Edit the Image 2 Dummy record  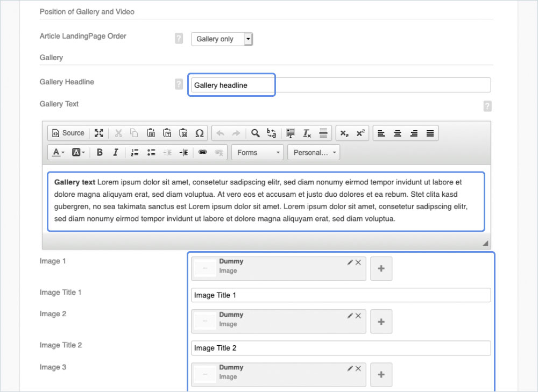pyautogui.click(x=350, y=316)
